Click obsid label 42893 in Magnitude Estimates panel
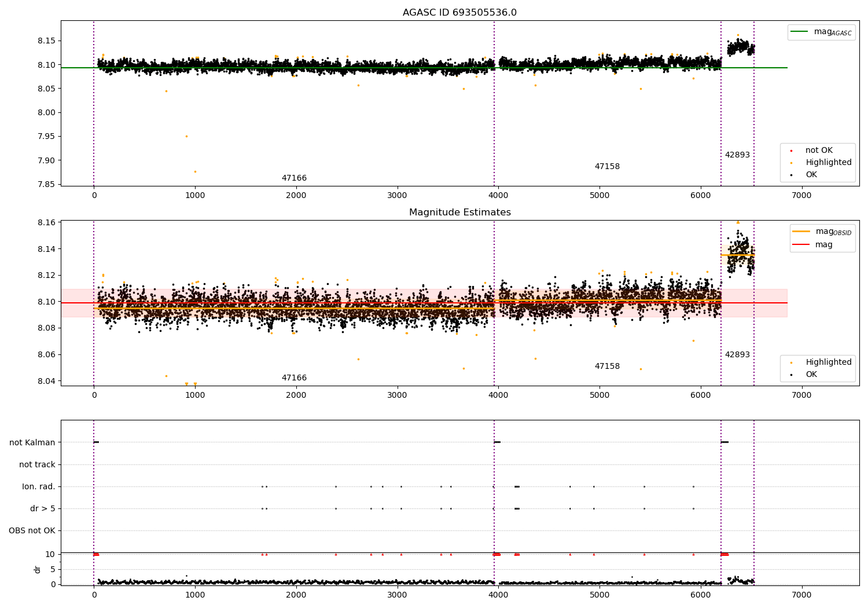This screenshot has height=608, width=868. (x=737, y=355)
